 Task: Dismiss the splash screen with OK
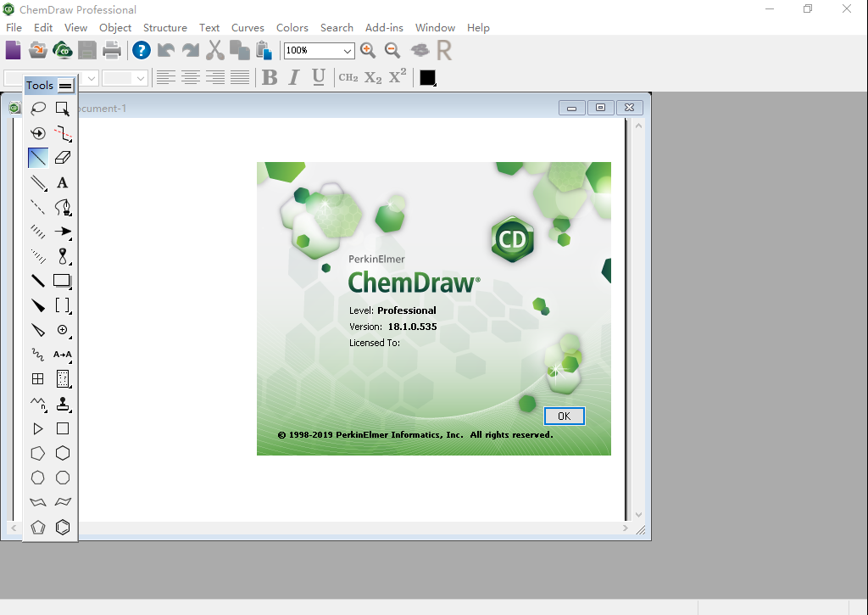(564, 416)
